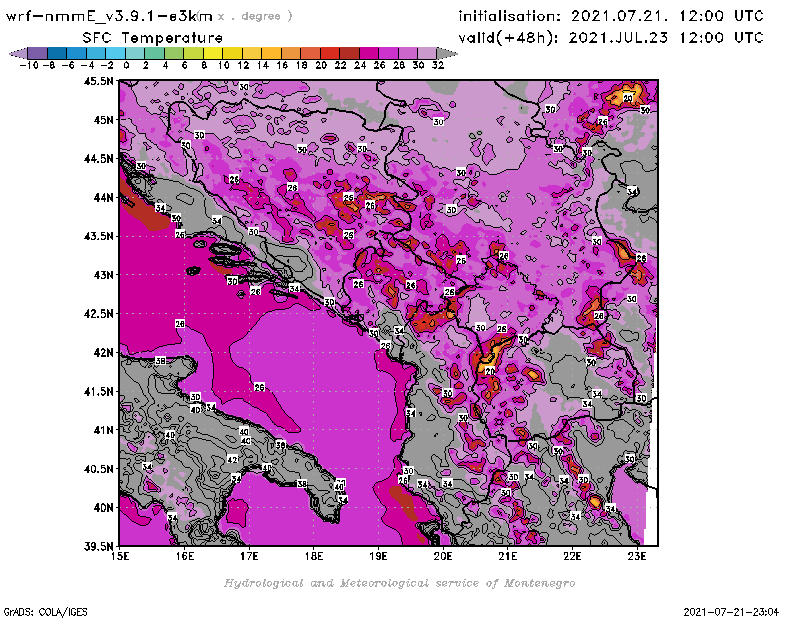Click the '43.5N' latitude label
Screen dimensions: 800x618
tap(98, 236)
